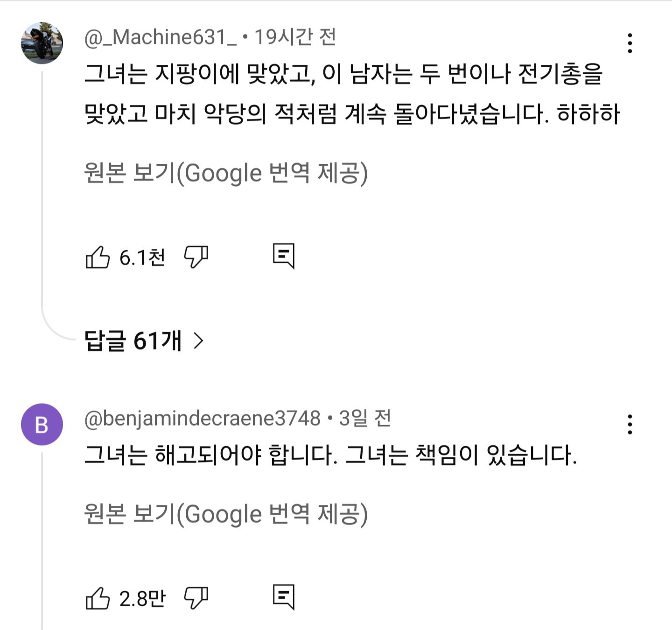Like the @_Machine631_ comment with thumbs-up

[98, 257]
